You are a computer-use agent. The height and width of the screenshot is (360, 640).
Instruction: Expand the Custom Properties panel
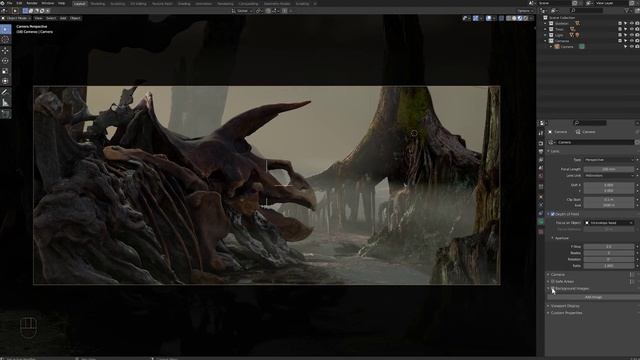[548, 313]
